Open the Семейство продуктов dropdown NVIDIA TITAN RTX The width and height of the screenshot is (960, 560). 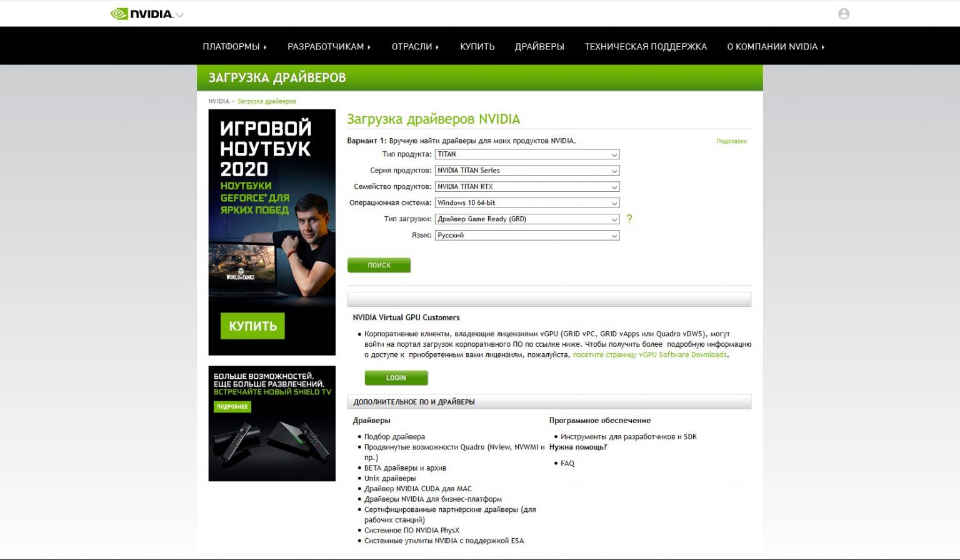tap(527, 187)
